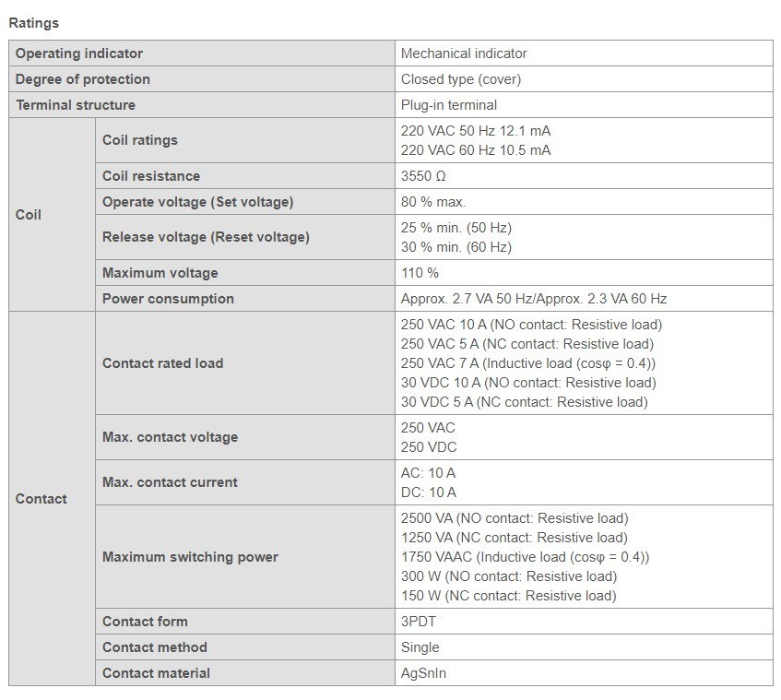Image resolution: width=781 pixels, height=700 pixels.
Task: Select the 3PDT contact form value
Action: click(420, 622)
